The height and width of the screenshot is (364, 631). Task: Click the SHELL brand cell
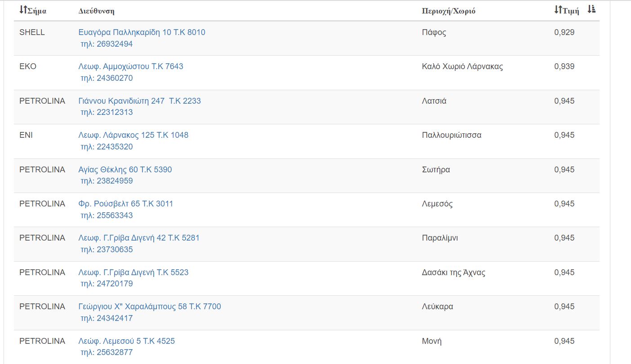pos(32,32)
